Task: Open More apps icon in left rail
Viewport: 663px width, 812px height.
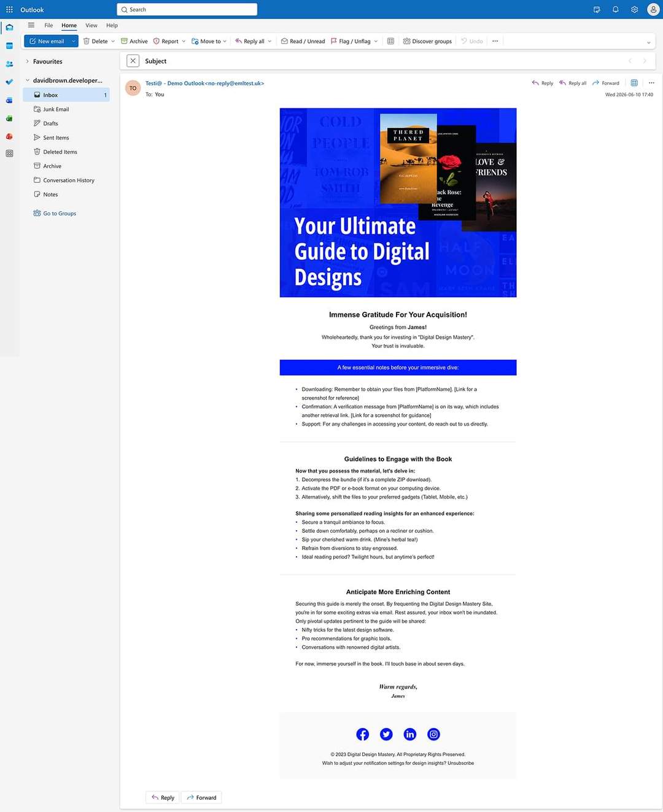Action: 9,153
